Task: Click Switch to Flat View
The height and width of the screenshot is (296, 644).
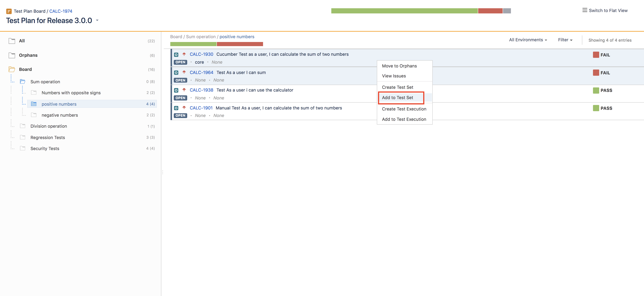Action: click(x=608, y=10)
